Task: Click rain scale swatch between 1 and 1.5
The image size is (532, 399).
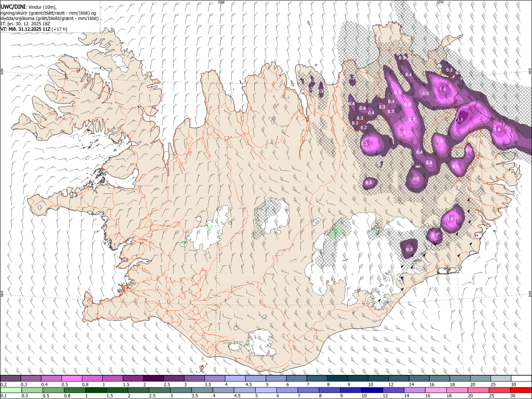Action: [x=96, y=390]
